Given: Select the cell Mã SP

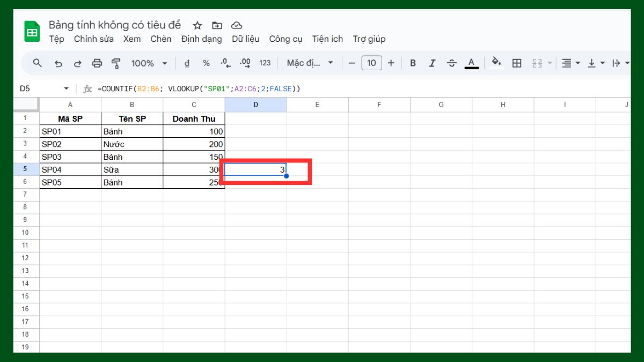Looking at the screenshot, I should tap(70, 119).
